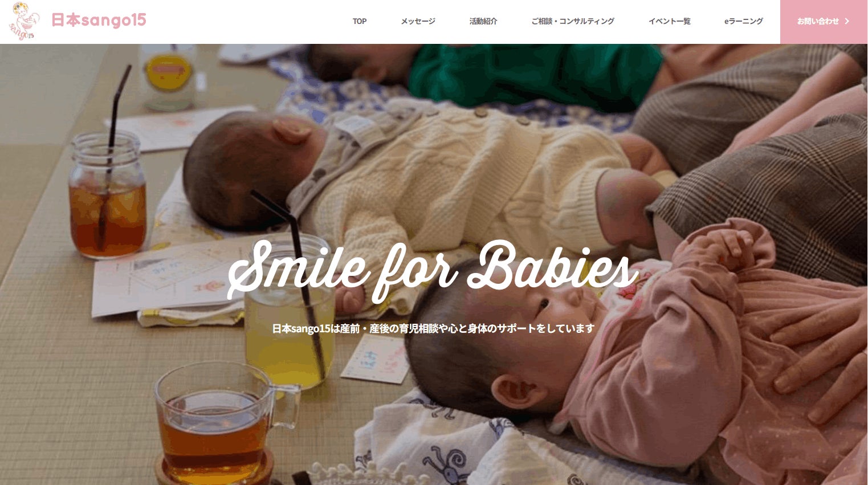Click the small card beside yellow drink
Image resolution: width=868 pixels, height=485 pixels.
point(376,358)
